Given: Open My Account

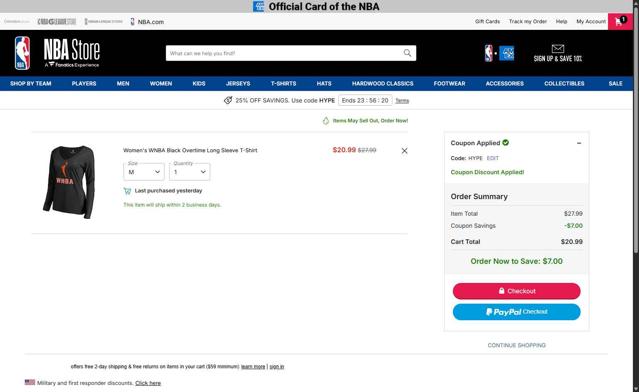Looking at the screenshot, I should tap(591, 22).
